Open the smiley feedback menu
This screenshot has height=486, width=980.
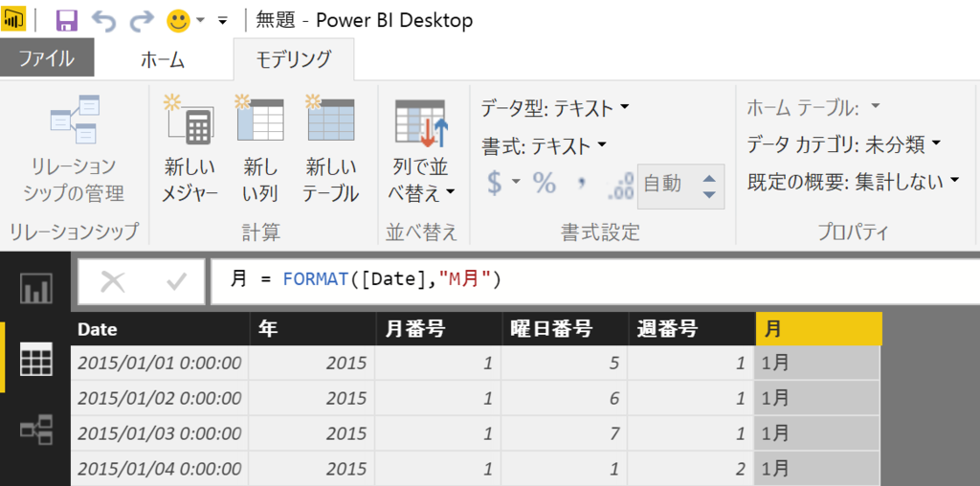(185, 21)
